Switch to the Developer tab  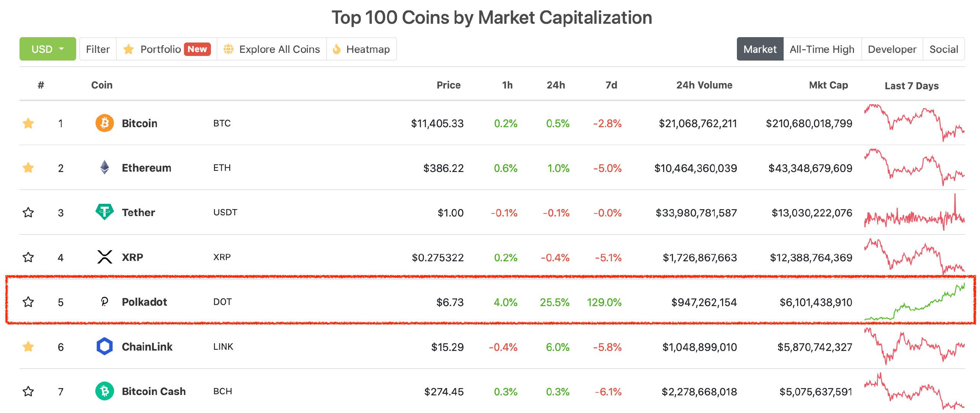892,49
